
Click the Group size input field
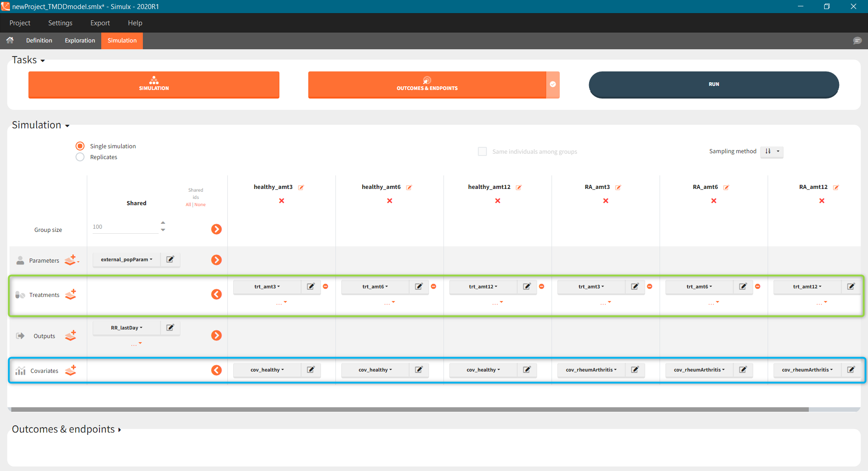click(x=125, y=227)
